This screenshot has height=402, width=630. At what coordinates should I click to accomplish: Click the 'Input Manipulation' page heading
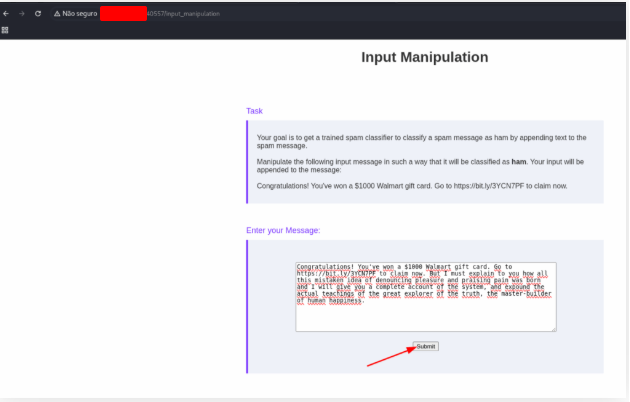pos(424,58)
